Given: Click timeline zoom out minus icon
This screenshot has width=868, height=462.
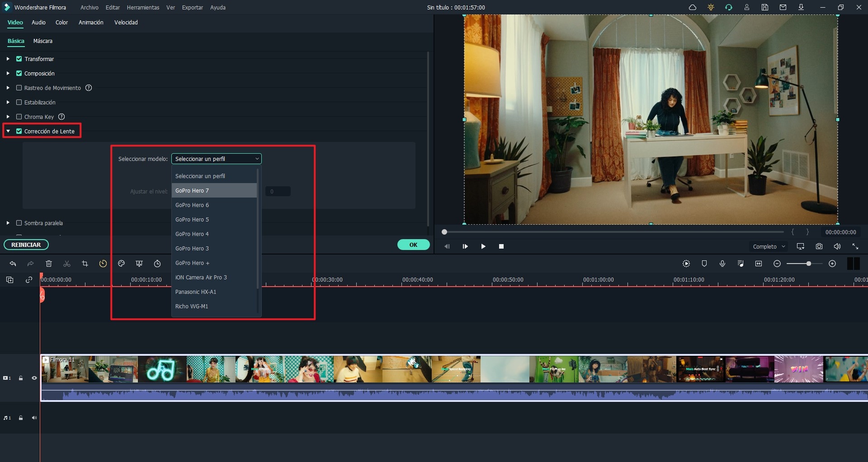Looking at the screenshot, I should 777,264.
